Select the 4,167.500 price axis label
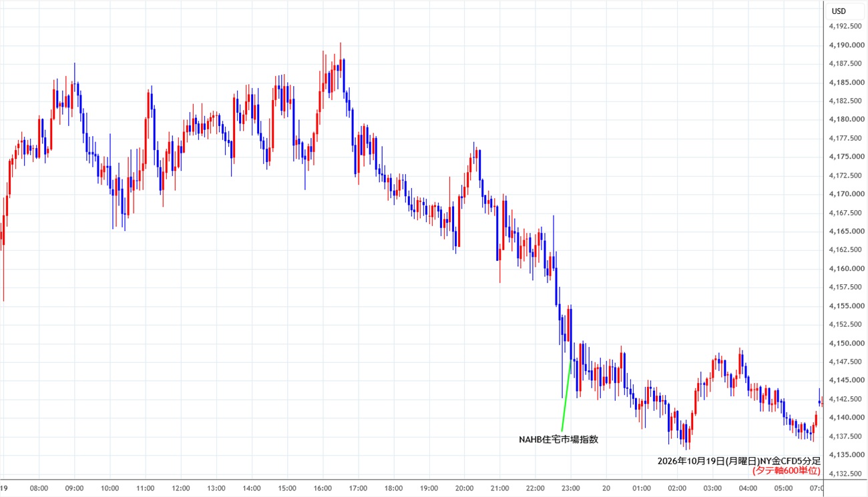Image resolution: width=868 pixels, height=497 pixels. pyautogui.click(x=847, y=213)
